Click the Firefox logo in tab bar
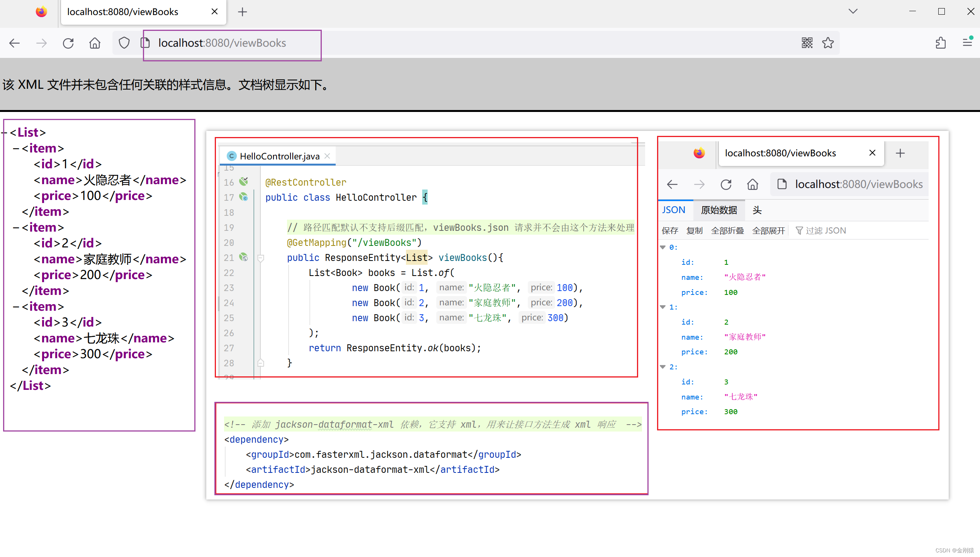Viewport: 980px width, 557px height. coord(41,12)
